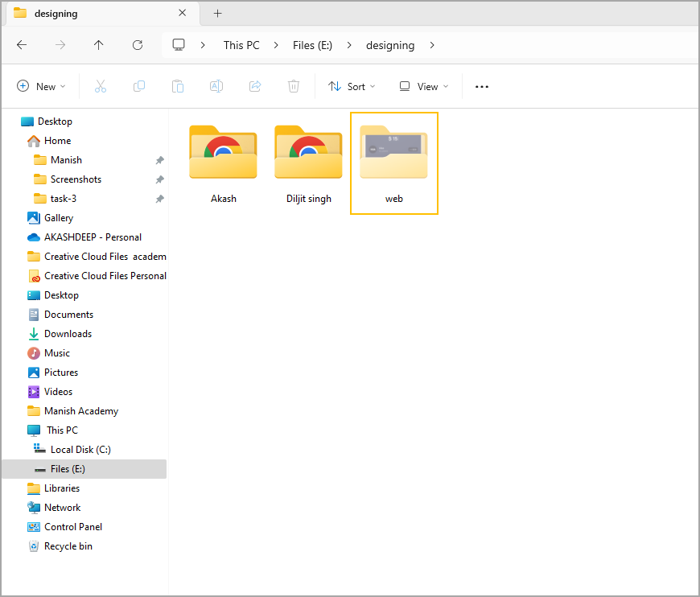The width and height of the screenshot is (700, 597).
Task: Open the See more ellipsis menu
Action: coord(482,86)
